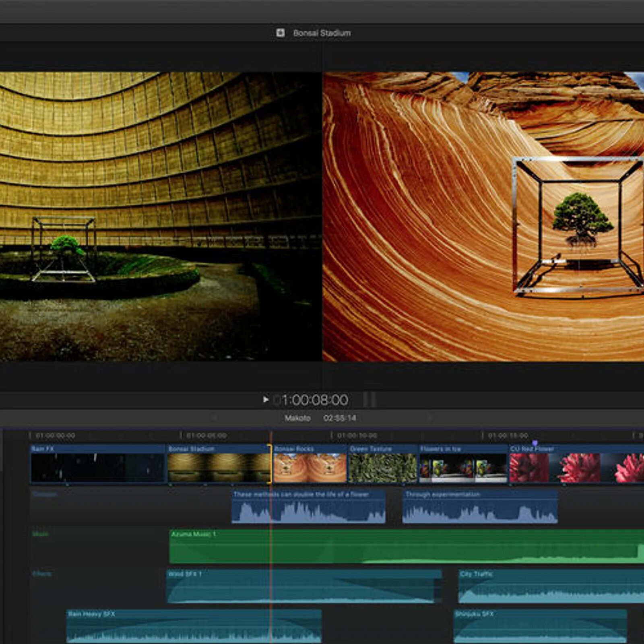This screenshot has height=644, width=644.
Task: Click the play button beside the timecode
Action: tap(265, 399)
